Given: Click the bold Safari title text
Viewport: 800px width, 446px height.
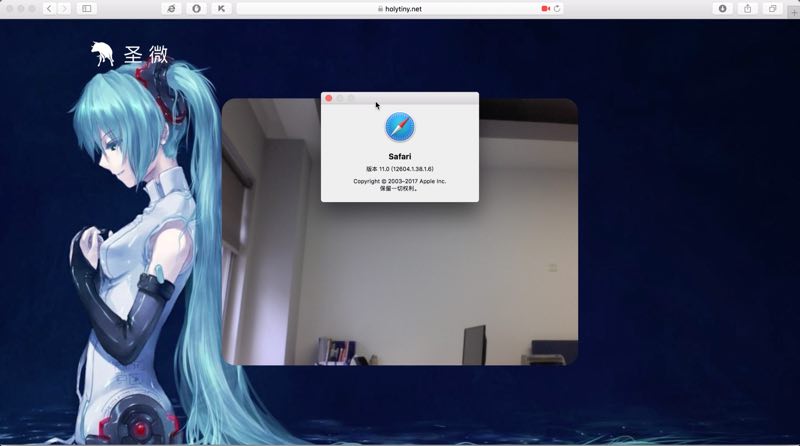Looking at the screenshot, I should click(399, 157).
